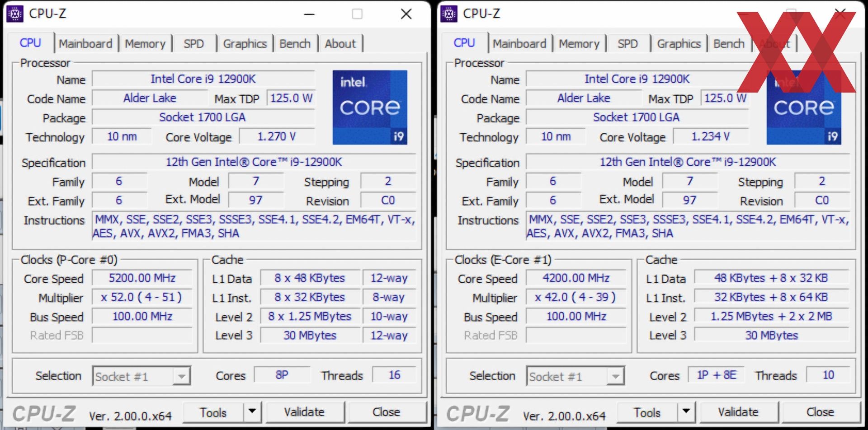868x430 pixels.
Task: Select the CPU tab in right window
Action: (x=464, y=42)
